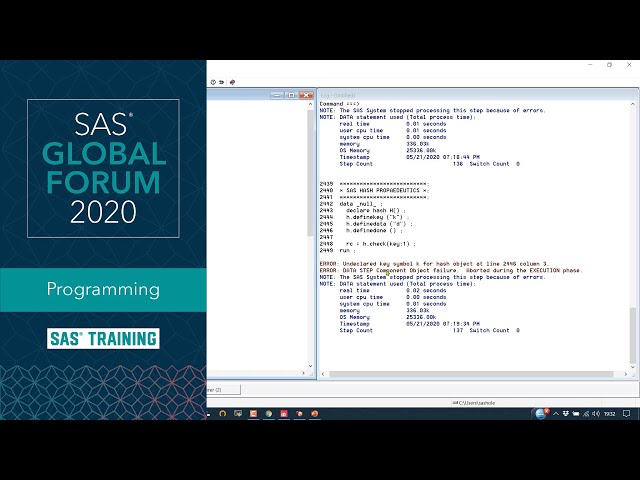Maximize the left inner child window
The width and height of the screenshot is (640, 480).
(x=291, y=95)
